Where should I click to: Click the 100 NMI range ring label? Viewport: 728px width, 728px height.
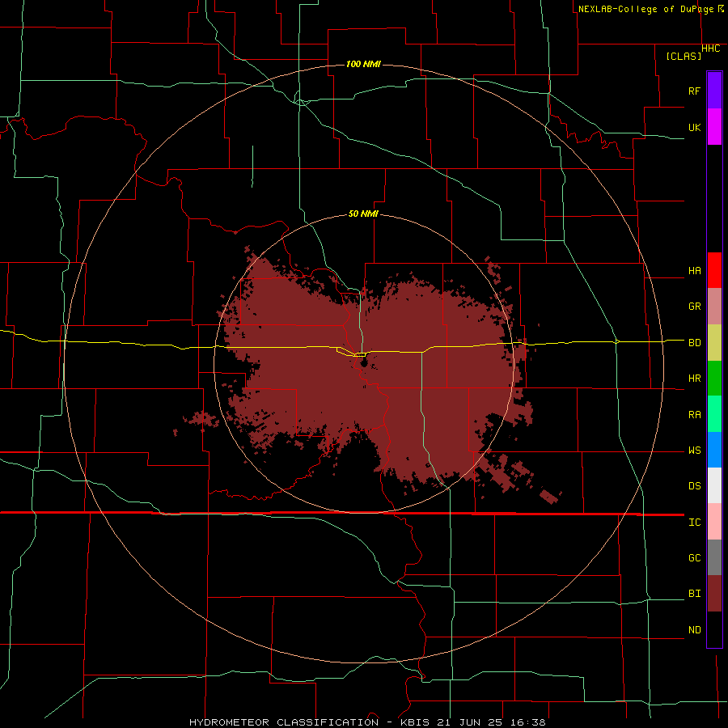click(363, 64)
